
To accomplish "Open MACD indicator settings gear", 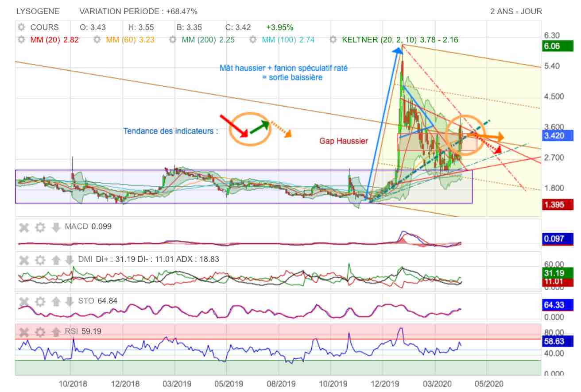I will tap(40, 227).
